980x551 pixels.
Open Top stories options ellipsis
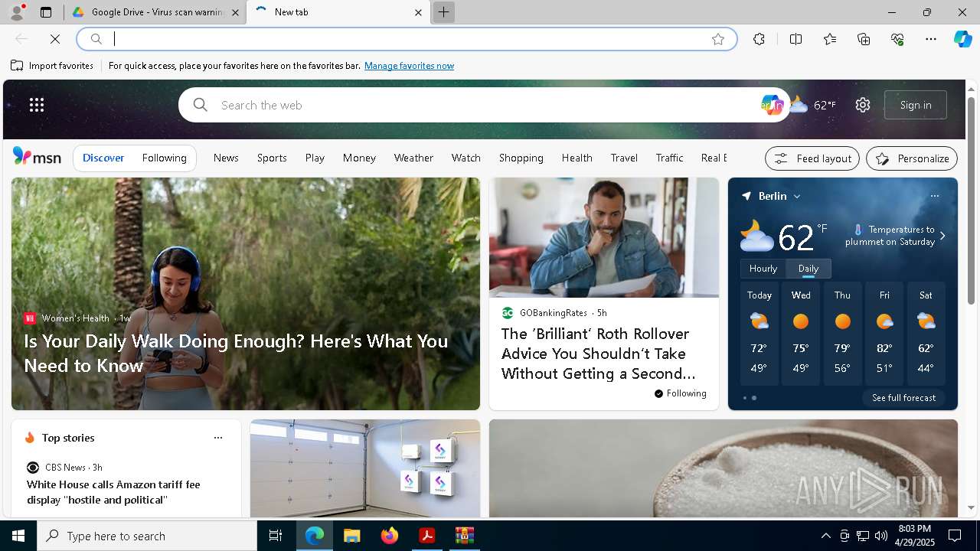click(218, 438)
